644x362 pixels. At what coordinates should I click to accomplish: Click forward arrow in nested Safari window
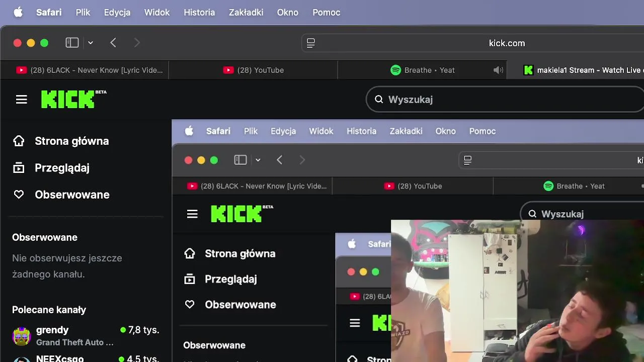pyautogui.click(x=302, y=160)
